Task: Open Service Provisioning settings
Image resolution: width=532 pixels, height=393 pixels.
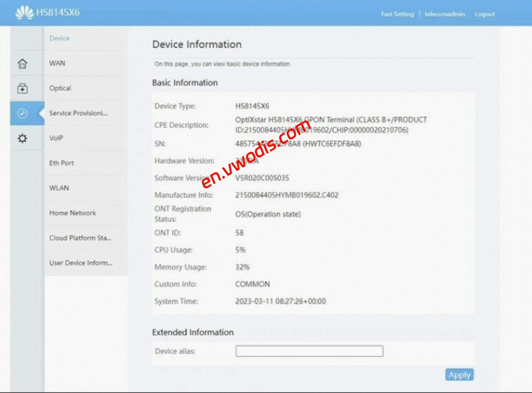Action: (x=78, y=113)
